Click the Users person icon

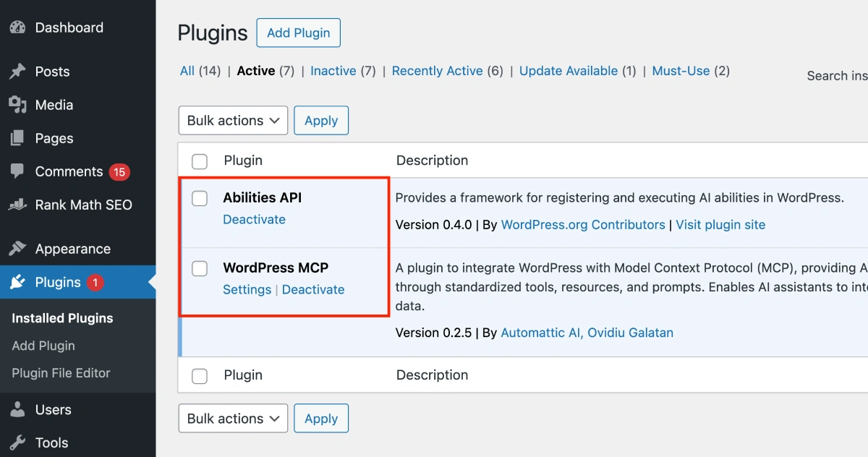coord(17,409)
